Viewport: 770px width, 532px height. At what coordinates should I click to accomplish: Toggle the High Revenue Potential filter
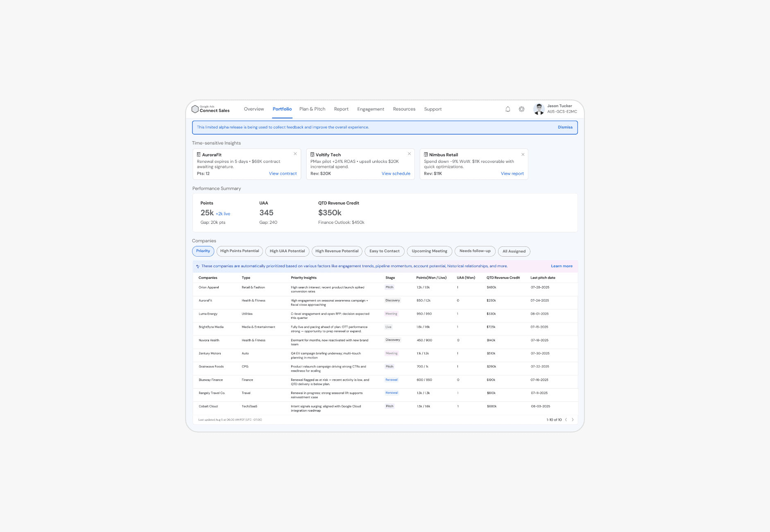pyautogui.click(x=337, y=251)
